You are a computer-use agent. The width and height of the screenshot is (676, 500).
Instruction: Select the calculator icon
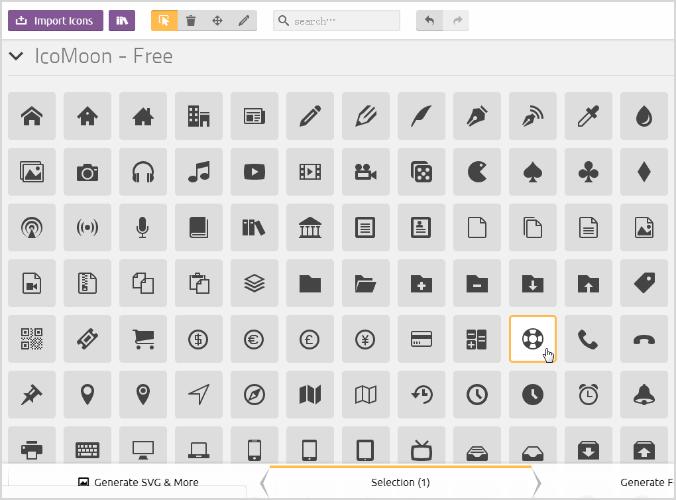tap(477, 339)
